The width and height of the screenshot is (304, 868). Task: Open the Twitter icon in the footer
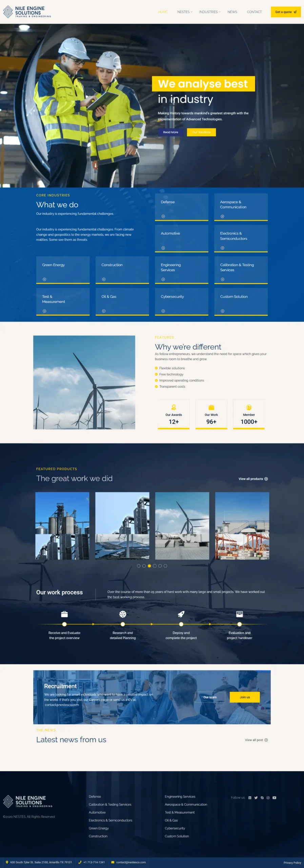(256, 797)
